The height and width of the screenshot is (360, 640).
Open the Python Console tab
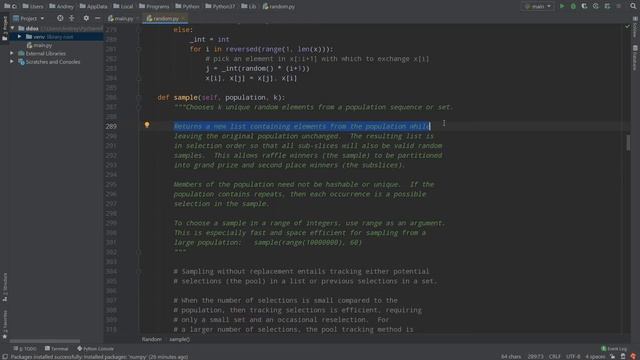tap(96, 349)
